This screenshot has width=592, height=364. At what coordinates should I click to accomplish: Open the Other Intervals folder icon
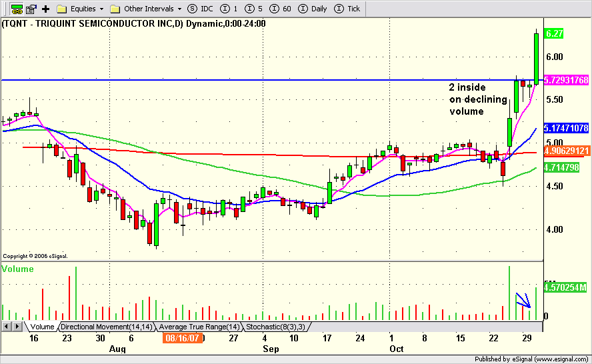coord(115,9)
